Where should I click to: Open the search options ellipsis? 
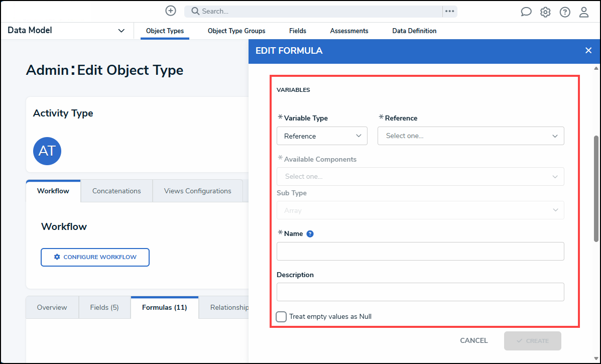[449, 11]
